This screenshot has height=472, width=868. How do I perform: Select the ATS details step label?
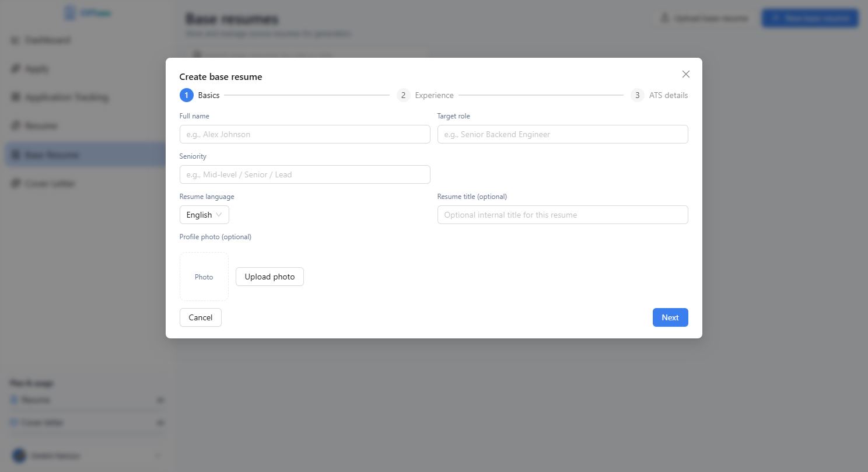coord(668,95)
